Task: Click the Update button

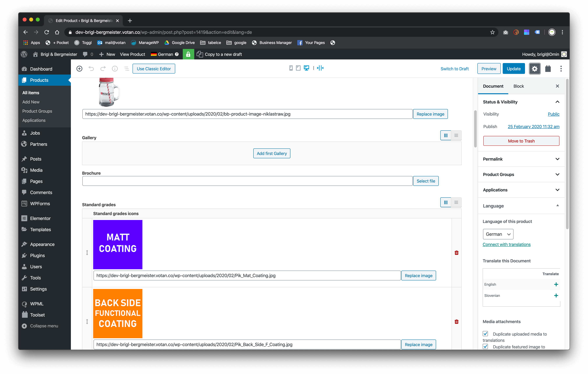Action: pyautogui.click(x=514, y=69)
